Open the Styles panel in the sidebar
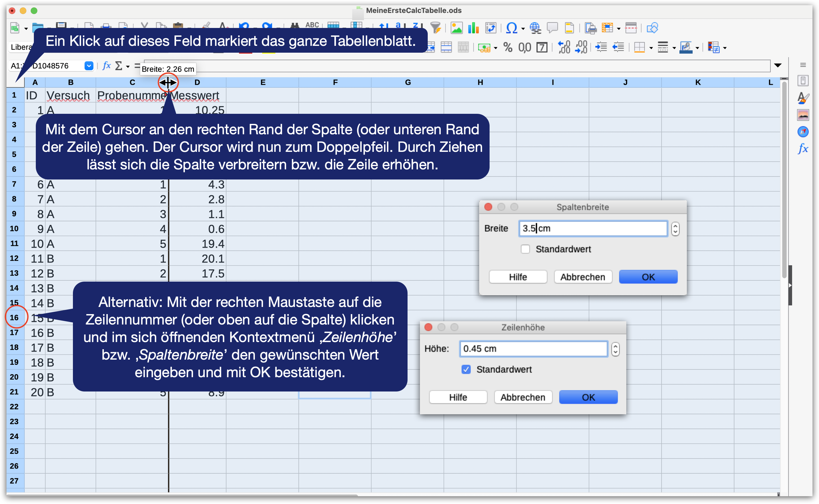The width and height of the screenshot is (819, 504). click(804, 98)
